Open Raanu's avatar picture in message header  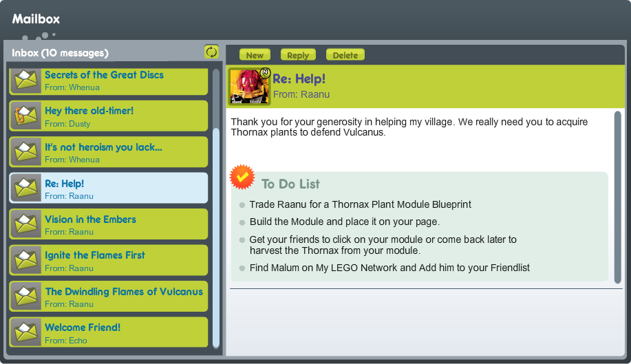pyautogui.click(x=249, y=87)
